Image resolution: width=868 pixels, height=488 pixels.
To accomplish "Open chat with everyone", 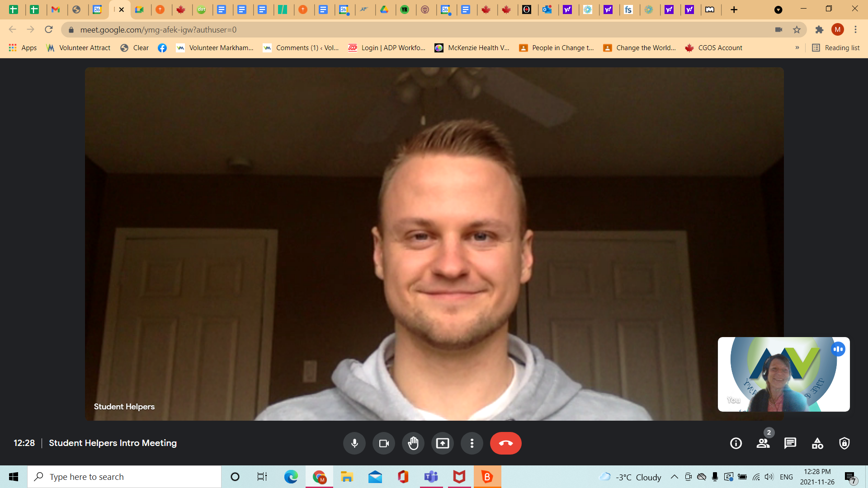I will (x=790, y=443).
